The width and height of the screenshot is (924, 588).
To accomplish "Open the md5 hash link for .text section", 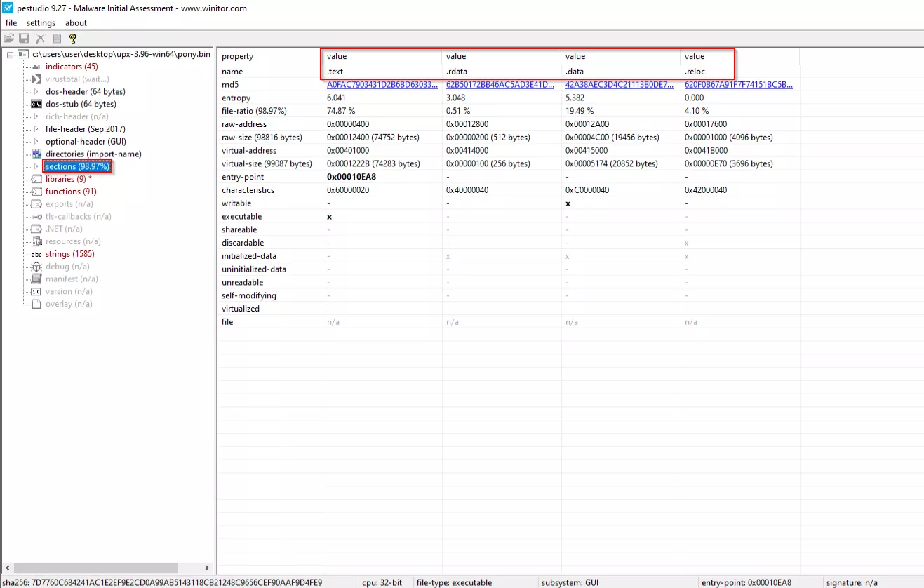I will point(382,84).
